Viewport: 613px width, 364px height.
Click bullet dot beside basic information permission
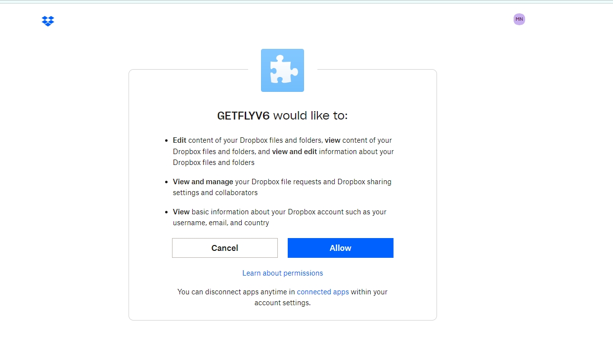tap(167, 212)
